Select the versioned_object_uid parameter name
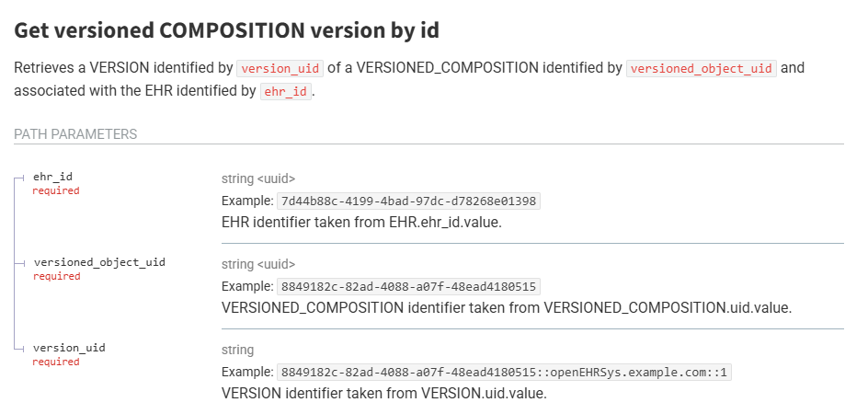This screenshot has height=414, width=868. click(x=99, y=262)
